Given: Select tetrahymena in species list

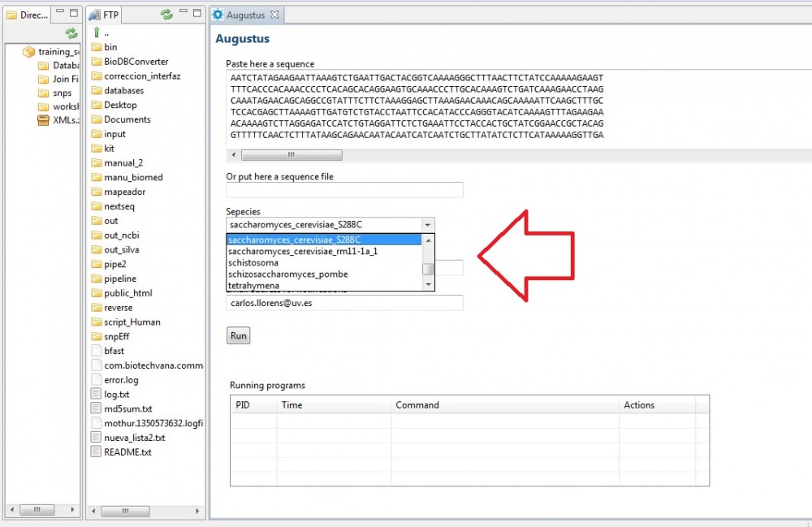Looking at the screenshot, I should pyautogui.click(x=254, y=286).
